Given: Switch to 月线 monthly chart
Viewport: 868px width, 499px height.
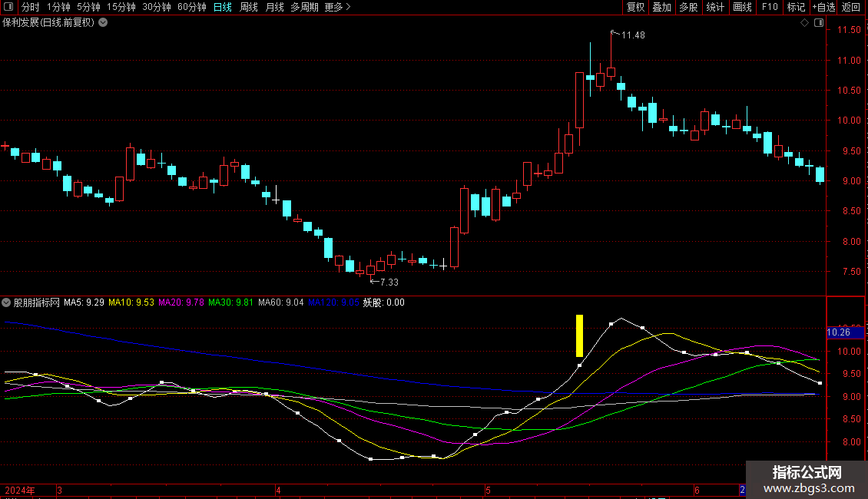Looking at the screenshot, I should (x=274, y=7).
